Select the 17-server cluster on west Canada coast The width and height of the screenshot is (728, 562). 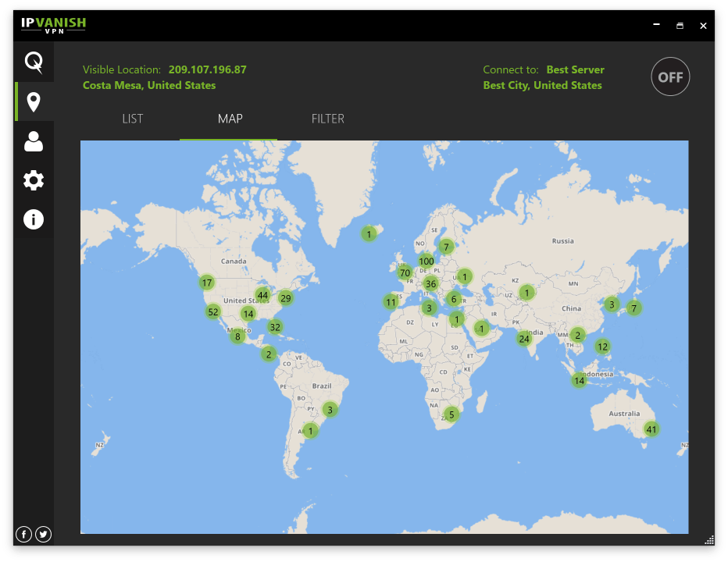[207, 282]
